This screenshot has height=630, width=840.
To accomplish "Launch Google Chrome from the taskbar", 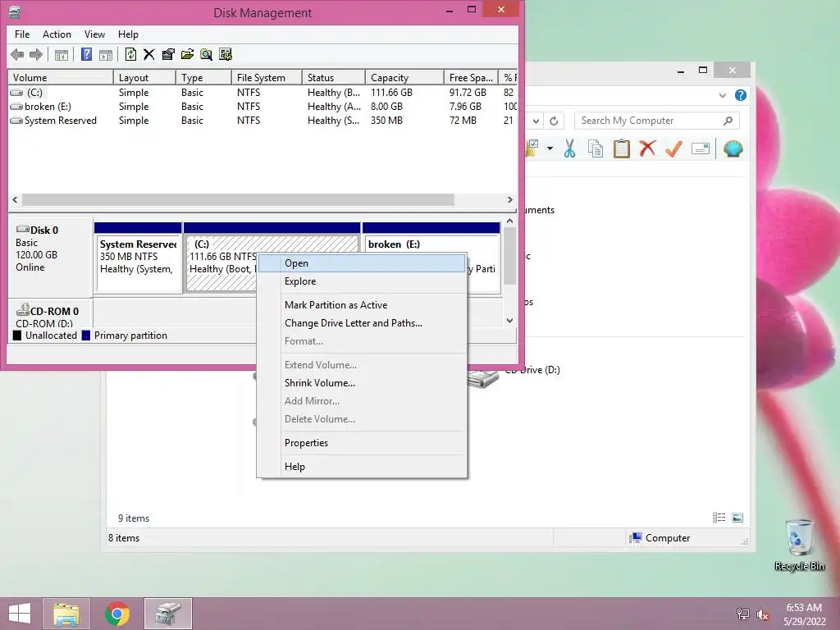I will click(117, 614).
